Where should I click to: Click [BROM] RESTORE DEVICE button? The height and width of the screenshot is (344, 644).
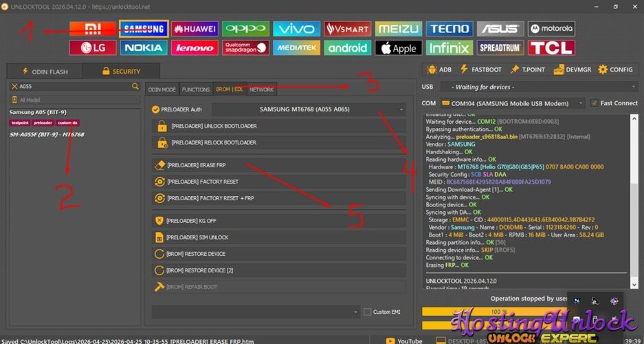[x=279, y=254]
